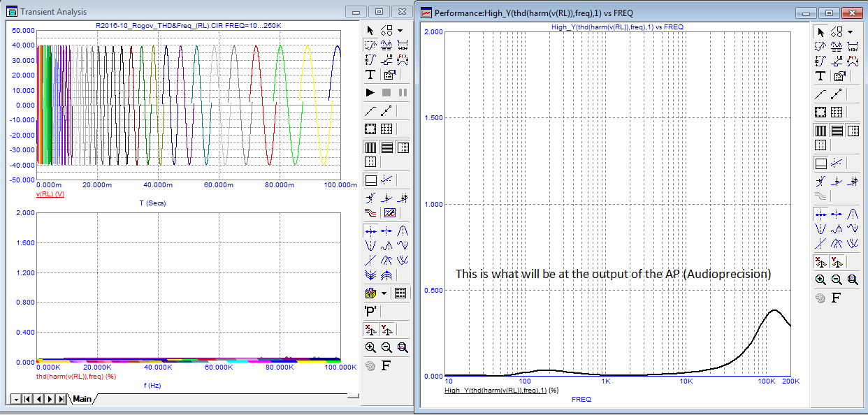Open graphics shapes dropdown in Performance window
This screenshot has height=415, width=868.
[850, 31]
